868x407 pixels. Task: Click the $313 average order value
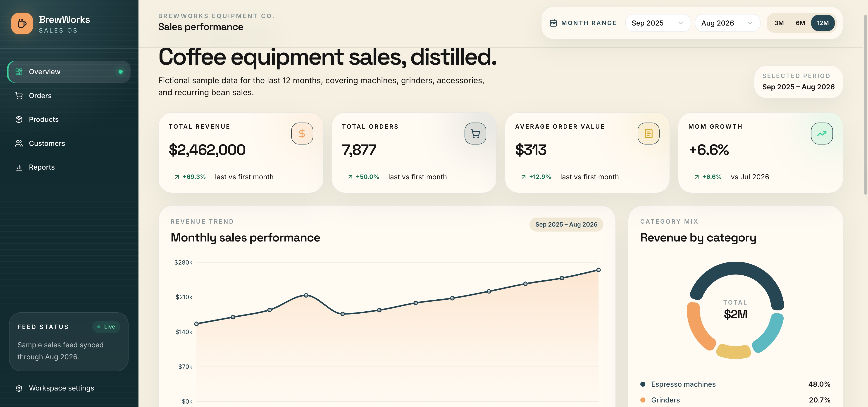point(531,150)
